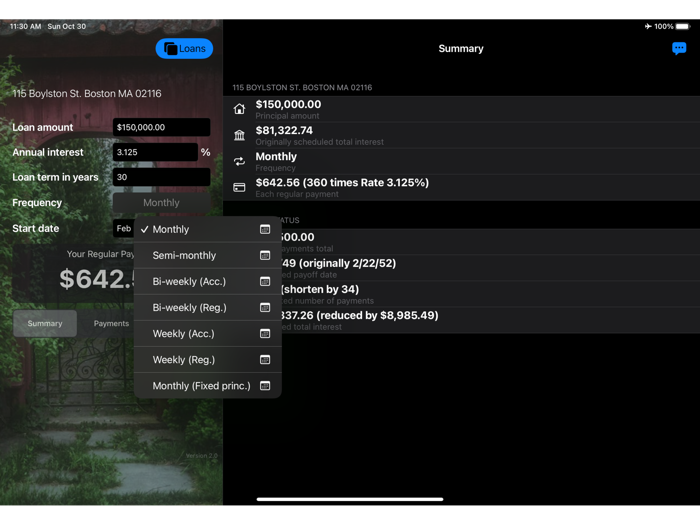Edit the Annual interest field
The width and height of the screenshot is (700, 525).
coord(155,152)
